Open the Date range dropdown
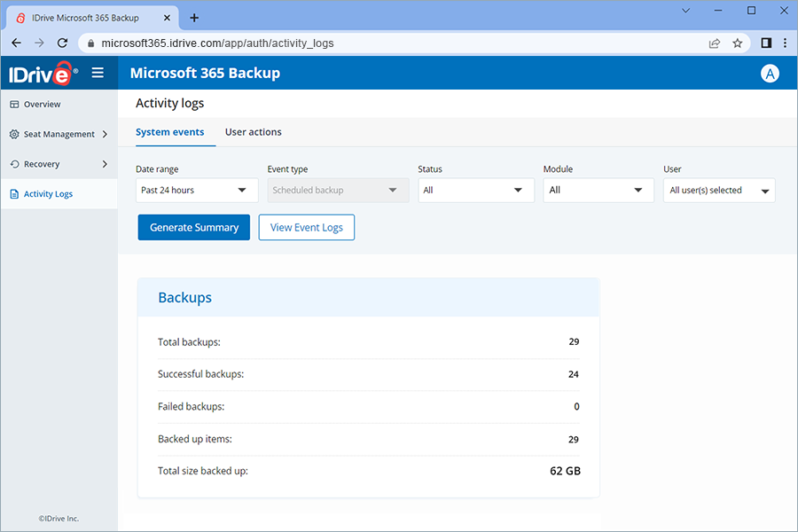The image size is (798, 532). tap(197, 191)
